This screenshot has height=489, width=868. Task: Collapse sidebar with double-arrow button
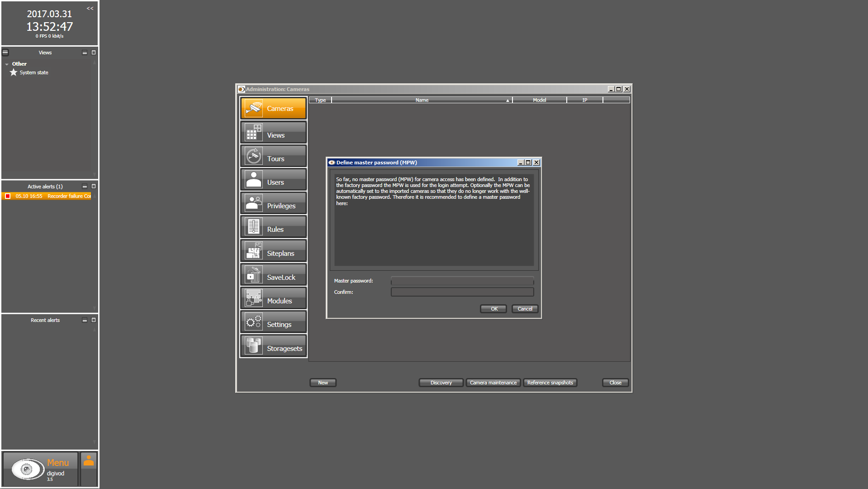tap(90, 8)
